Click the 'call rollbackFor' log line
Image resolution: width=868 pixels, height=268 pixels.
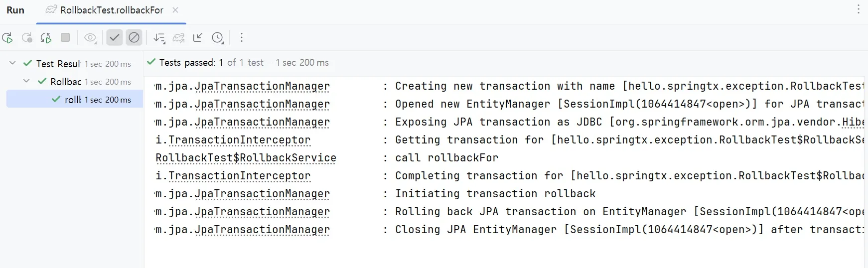(446, 158)
